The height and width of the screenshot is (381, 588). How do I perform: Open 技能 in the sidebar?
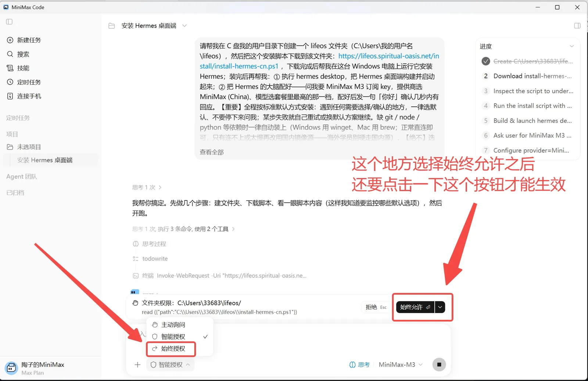pos(23,68)
